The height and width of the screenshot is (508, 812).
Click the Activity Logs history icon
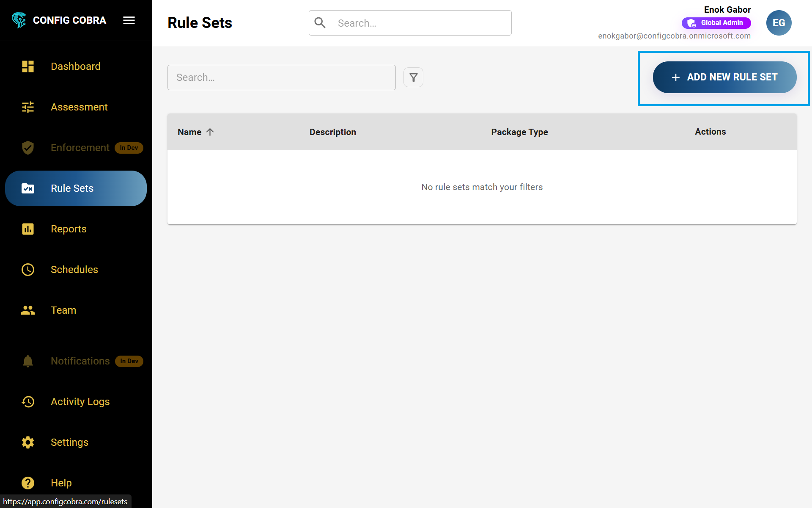27,402
